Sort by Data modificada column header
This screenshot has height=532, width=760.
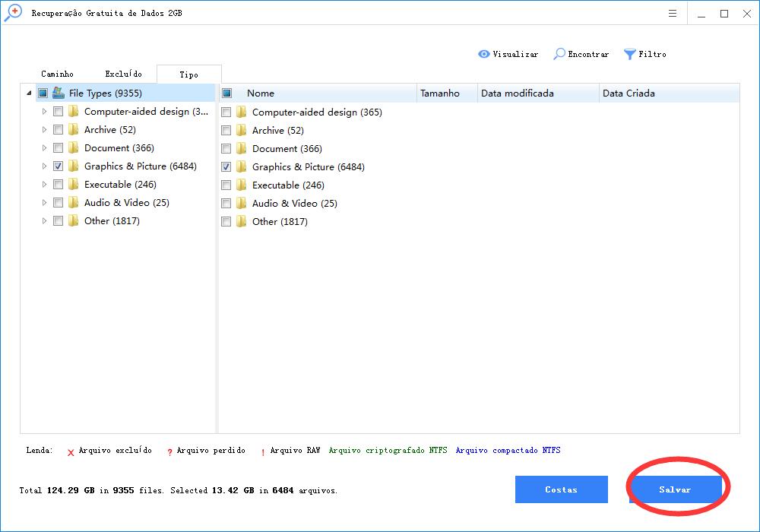tap(538, 93)
